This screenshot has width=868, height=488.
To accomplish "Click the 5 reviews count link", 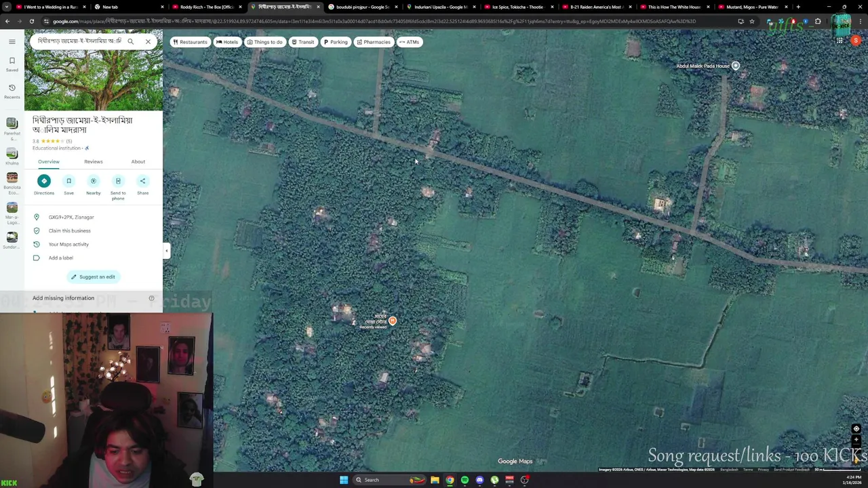I will pos(68,141).
